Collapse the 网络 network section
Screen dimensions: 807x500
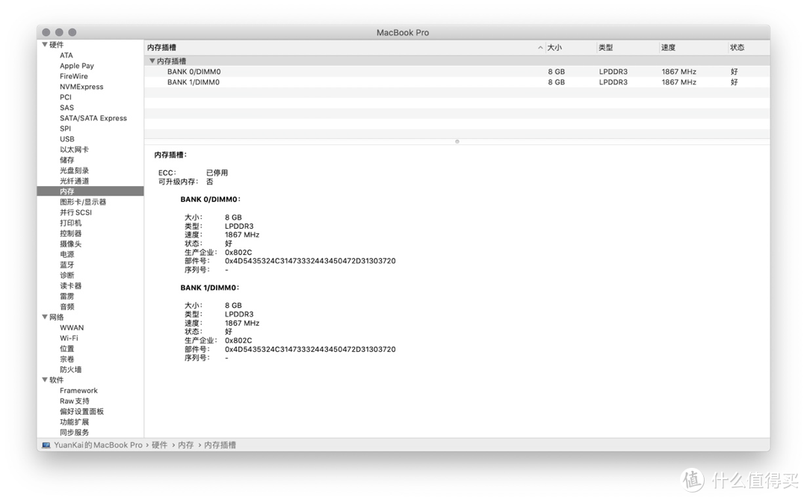(x=45, y=317)
